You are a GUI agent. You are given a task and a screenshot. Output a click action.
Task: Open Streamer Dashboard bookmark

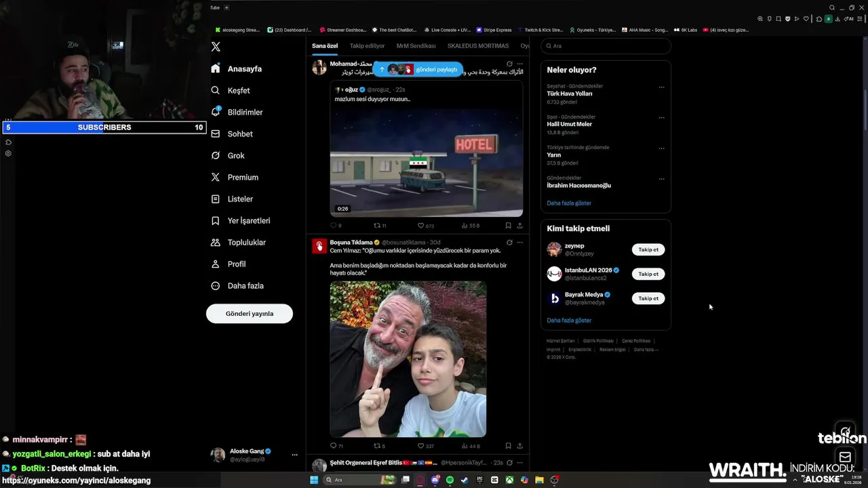tap(343, 30)
